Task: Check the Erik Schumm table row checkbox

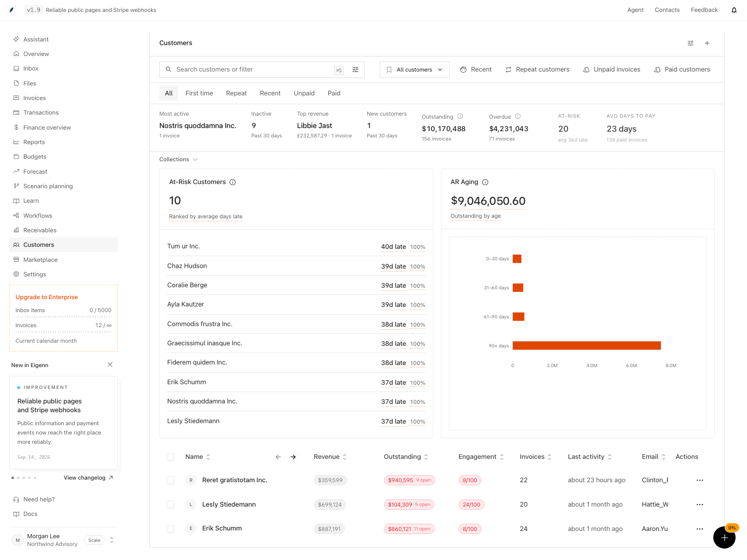Action: coord(170,529)
